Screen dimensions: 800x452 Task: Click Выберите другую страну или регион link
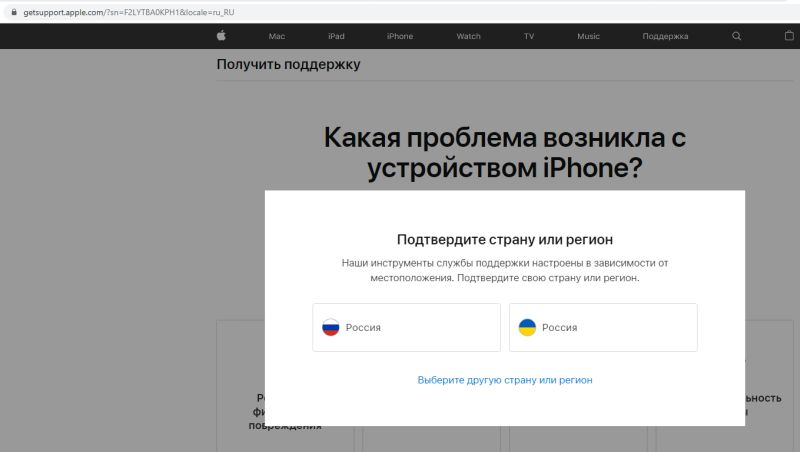[505, 380]
